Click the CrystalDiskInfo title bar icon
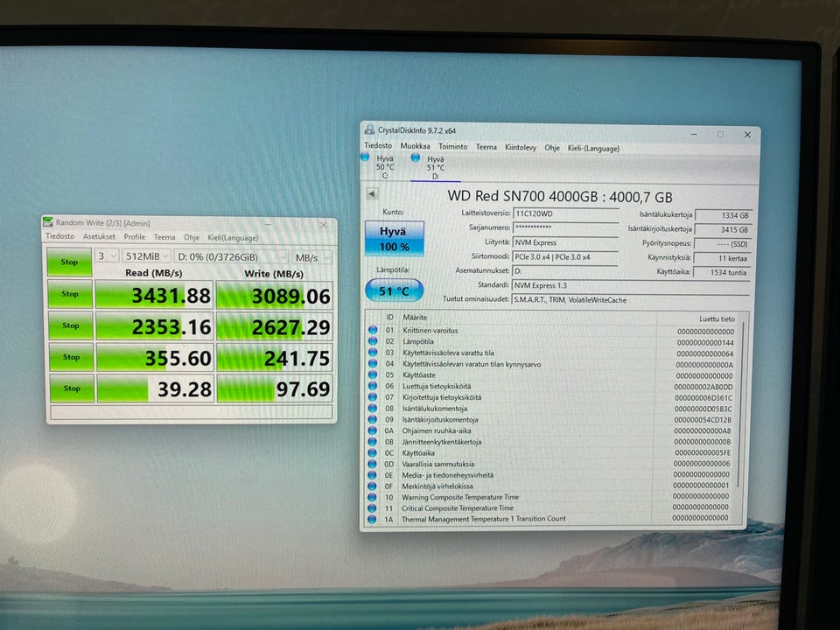Viewport: 840px width, 630px height. point(369,129)
